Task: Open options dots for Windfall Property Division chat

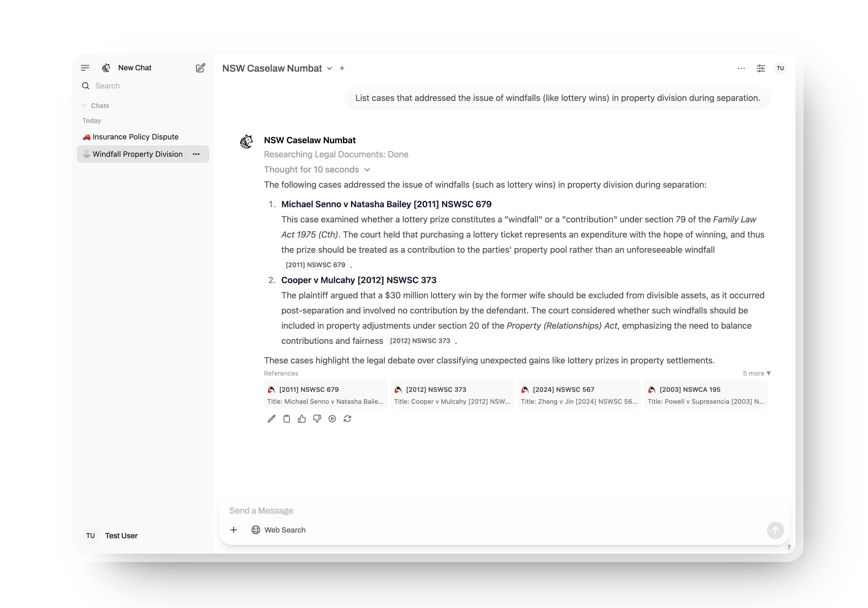Action: tap(196, 154)
